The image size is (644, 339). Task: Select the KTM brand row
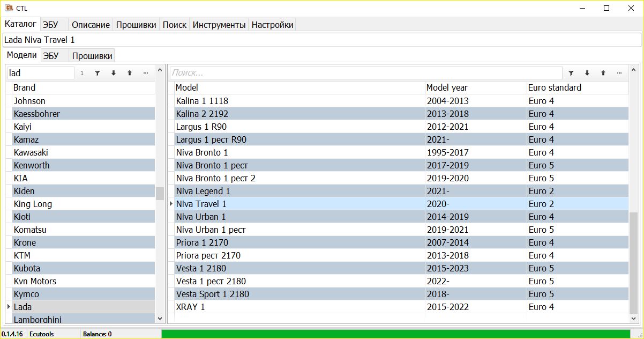tap(84, 255)
